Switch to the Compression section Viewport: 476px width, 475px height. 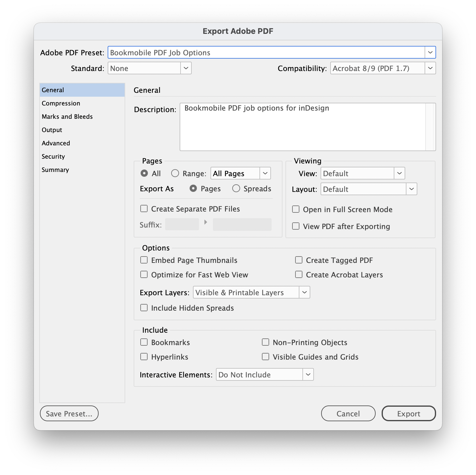coord(82,103)
